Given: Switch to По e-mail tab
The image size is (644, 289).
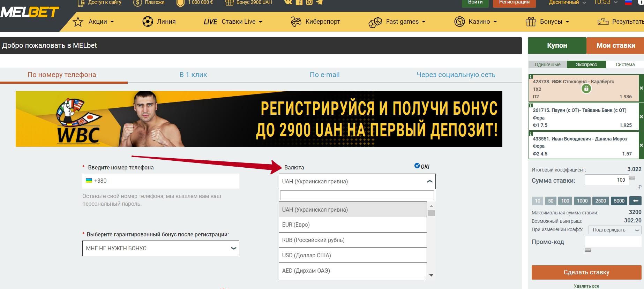Looking at the screenshot, I should tap(324, 75).
